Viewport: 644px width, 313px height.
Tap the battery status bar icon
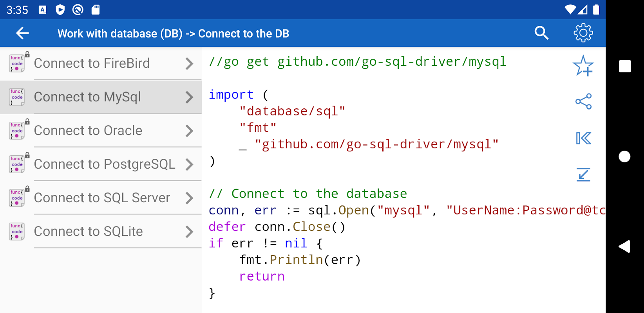(x=596, y=9)
